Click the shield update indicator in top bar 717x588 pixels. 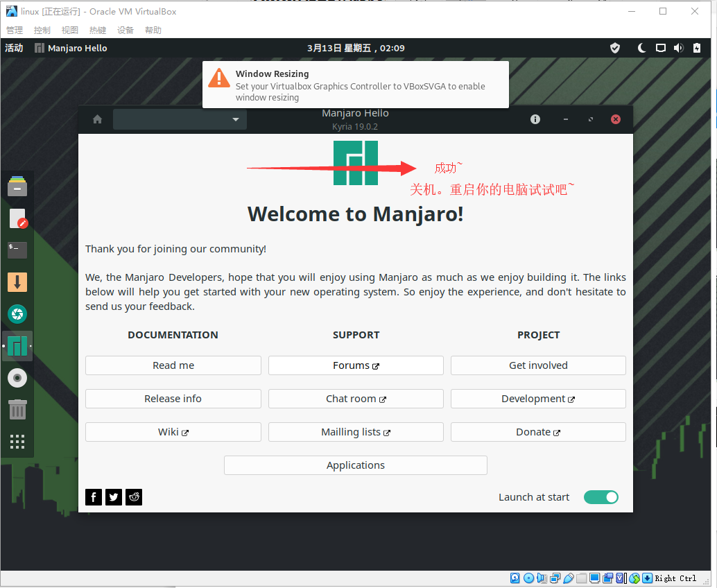614,48
